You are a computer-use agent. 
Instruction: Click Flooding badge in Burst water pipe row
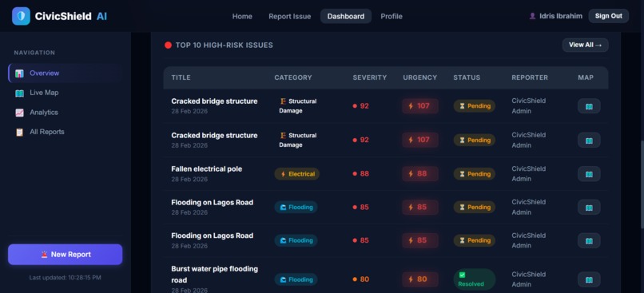point(296,279)
